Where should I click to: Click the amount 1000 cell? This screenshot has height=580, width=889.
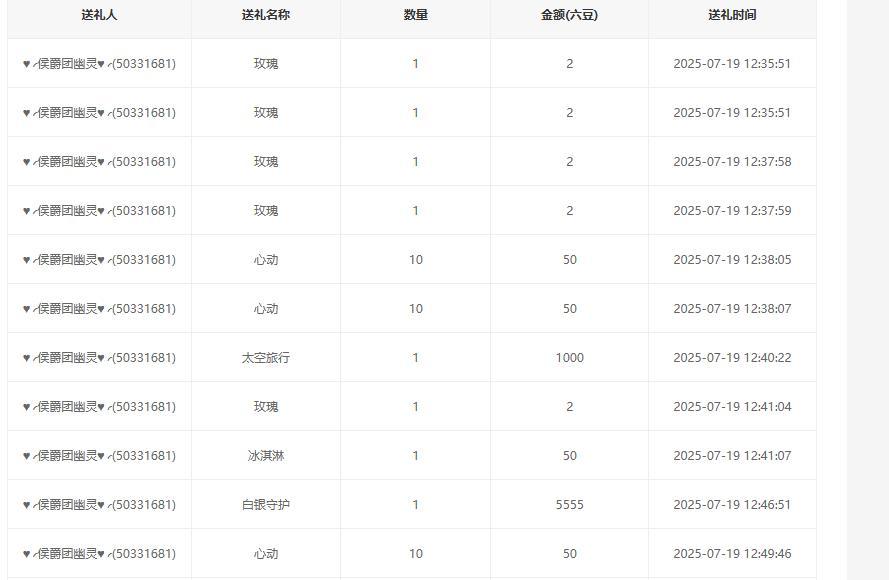coord(569,358)
